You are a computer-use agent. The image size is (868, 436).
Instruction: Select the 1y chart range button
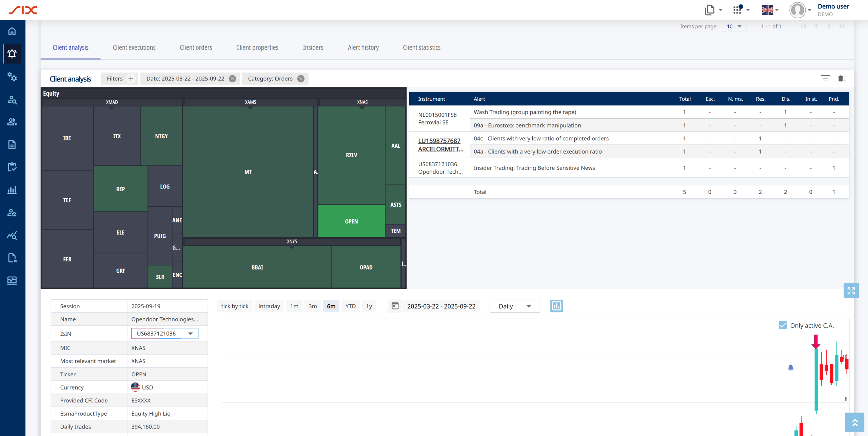pos(369,306)
